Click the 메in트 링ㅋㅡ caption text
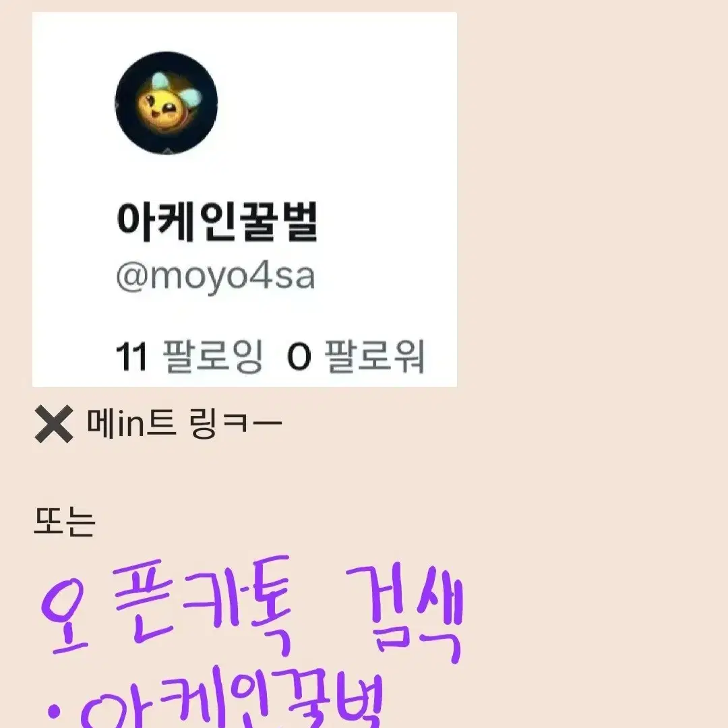The image size is (728, 728). [184, 423]
